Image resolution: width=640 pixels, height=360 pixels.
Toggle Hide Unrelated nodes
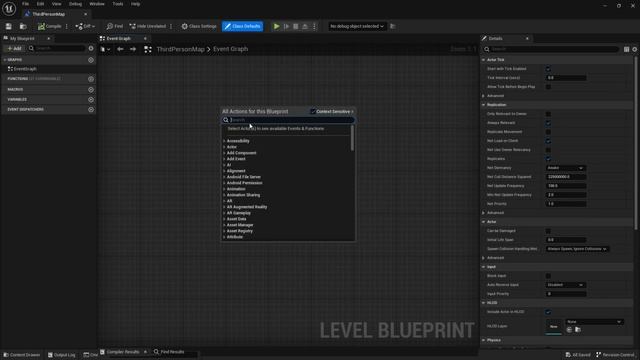(x=148, y=26)
